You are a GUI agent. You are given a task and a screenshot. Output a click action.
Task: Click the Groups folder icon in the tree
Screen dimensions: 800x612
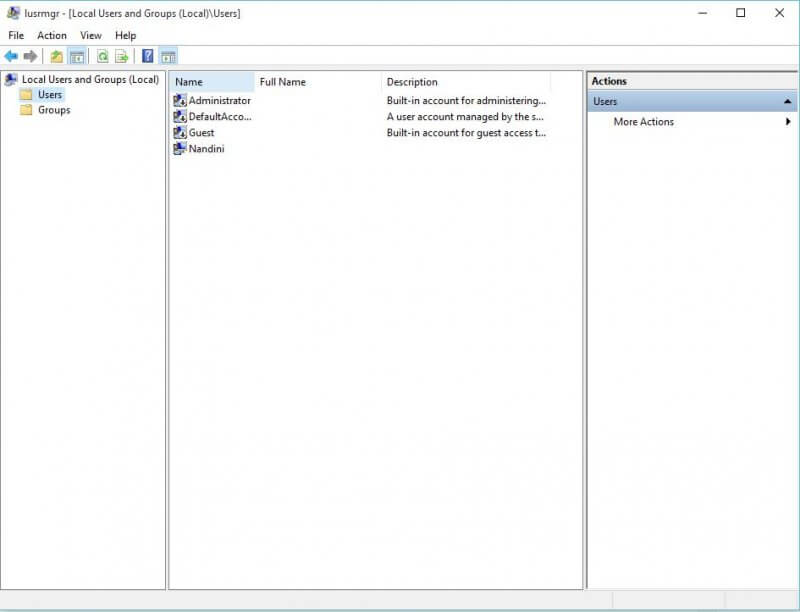26,110
